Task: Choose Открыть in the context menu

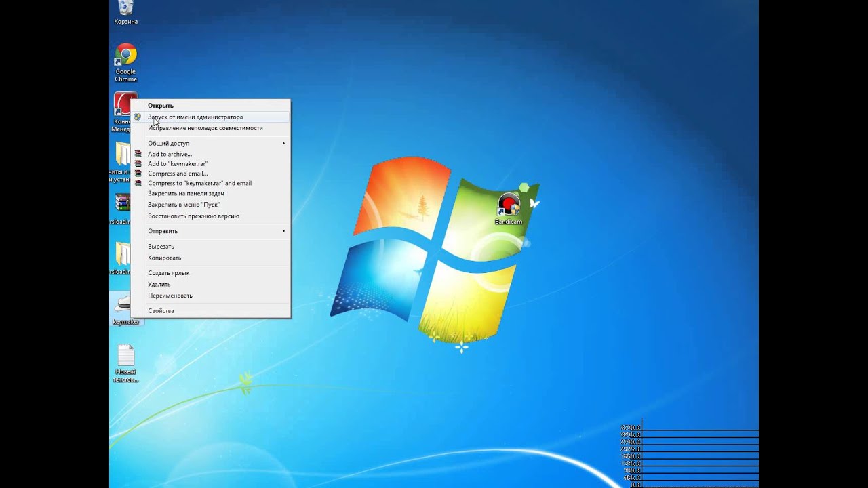Action: point(211,106)
